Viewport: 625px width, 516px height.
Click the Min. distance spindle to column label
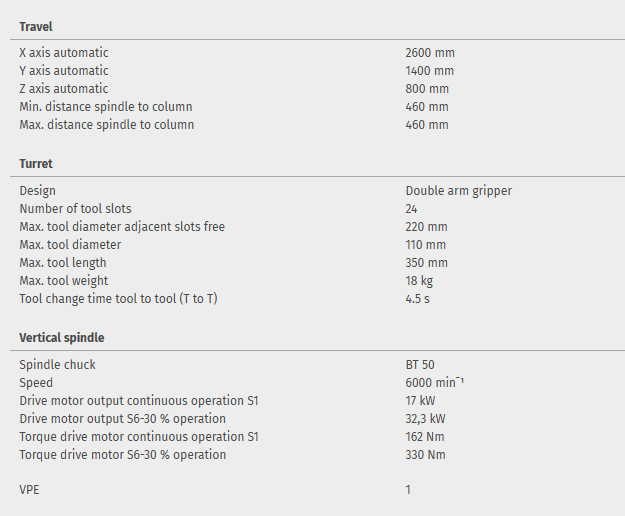(106, 107)
